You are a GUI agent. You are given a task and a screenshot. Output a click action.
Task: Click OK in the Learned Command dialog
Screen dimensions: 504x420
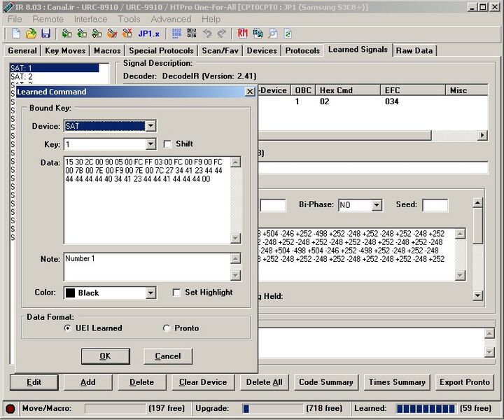pos(106,356)
